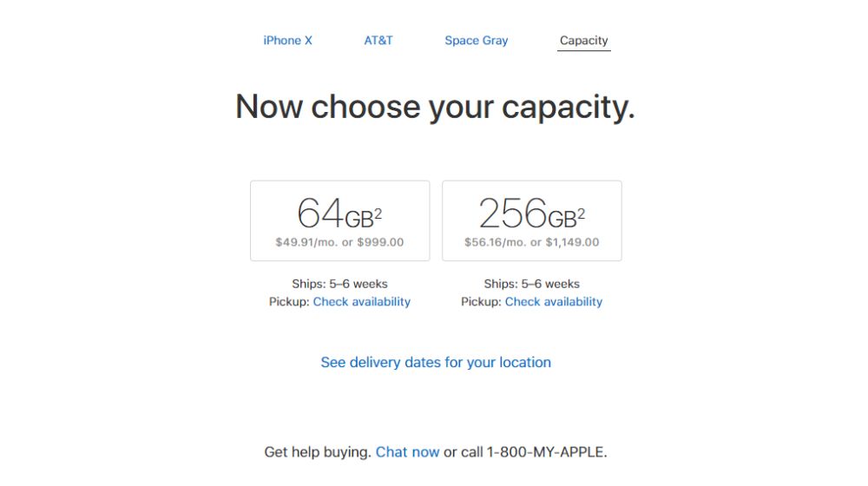Open See delivery dates for your location
The width and height of the screenshot is (868, 486).
[x=436, y=363]
